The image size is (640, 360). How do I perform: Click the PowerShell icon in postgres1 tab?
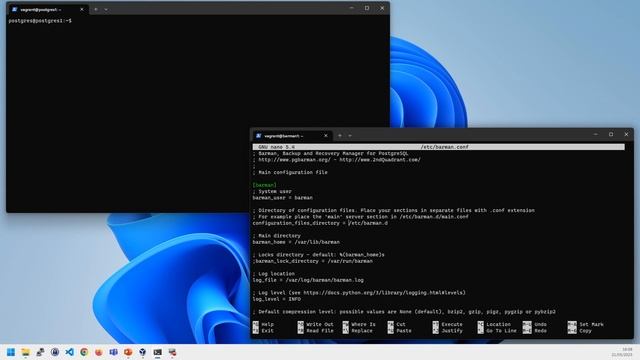(15, 9)
